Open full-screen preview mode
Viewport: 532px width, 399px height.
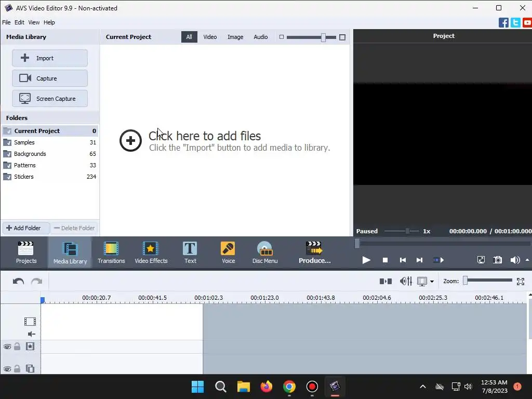pyautogui.click(x=481, y=260)
